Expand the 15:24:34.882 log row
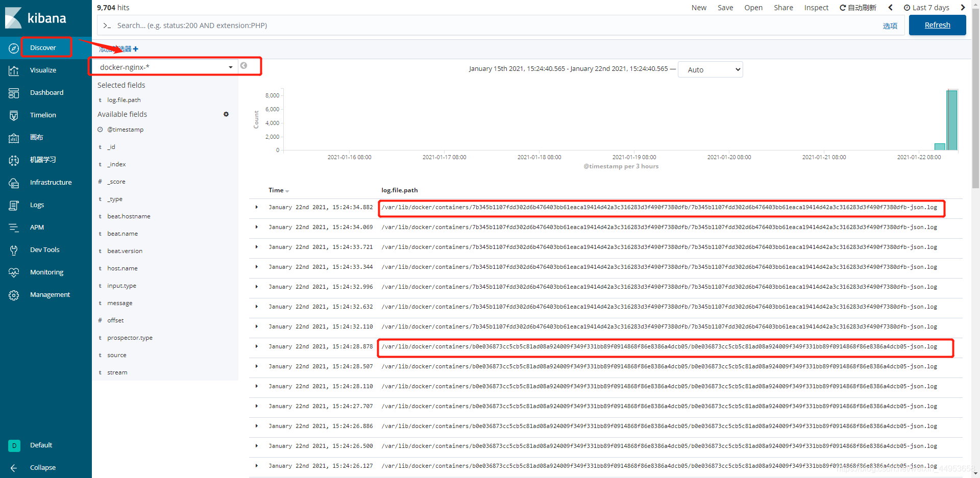Screen dimensions: 980x478 (257, 207)
